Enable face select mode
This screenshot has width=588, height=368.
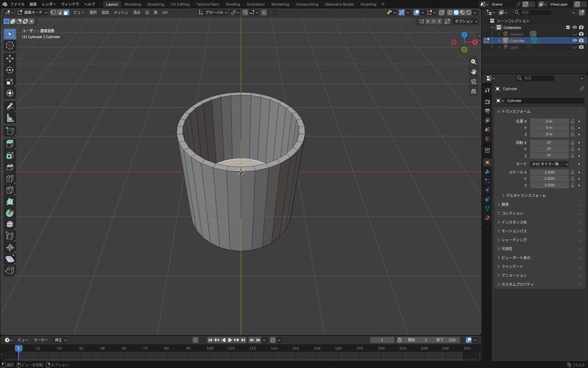[66, 12]
